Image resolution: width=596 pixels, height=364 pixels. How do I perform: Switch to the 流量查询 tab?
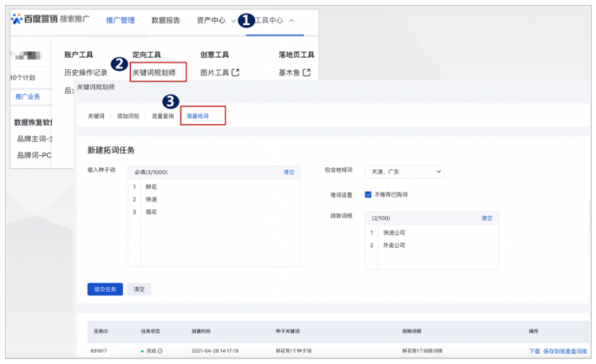tap(163, 116)
